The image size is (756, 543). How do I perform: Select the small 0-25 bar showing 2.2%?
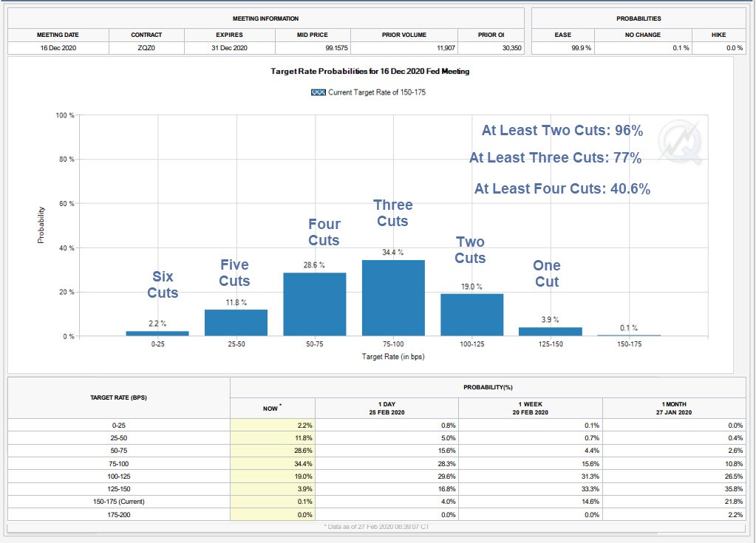click(157, 333)
